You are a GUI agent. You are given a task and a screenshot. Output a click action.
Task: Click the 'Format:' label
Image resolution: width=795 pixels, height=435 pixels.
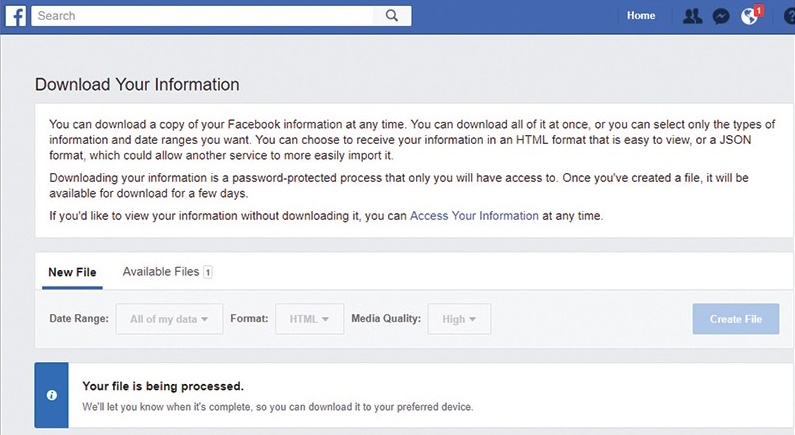tap(249, 318)
